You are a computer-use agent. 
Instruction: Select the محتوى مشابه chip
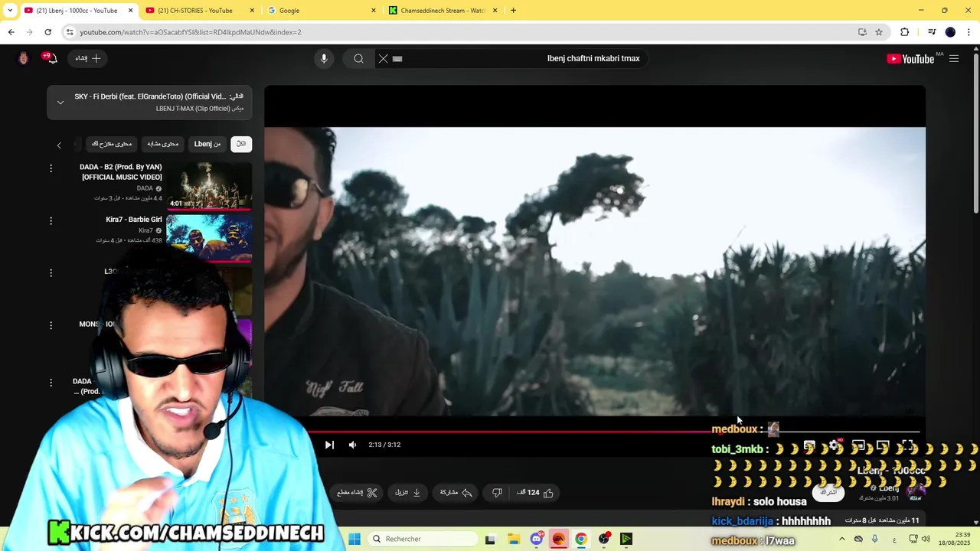pos(162,144)
